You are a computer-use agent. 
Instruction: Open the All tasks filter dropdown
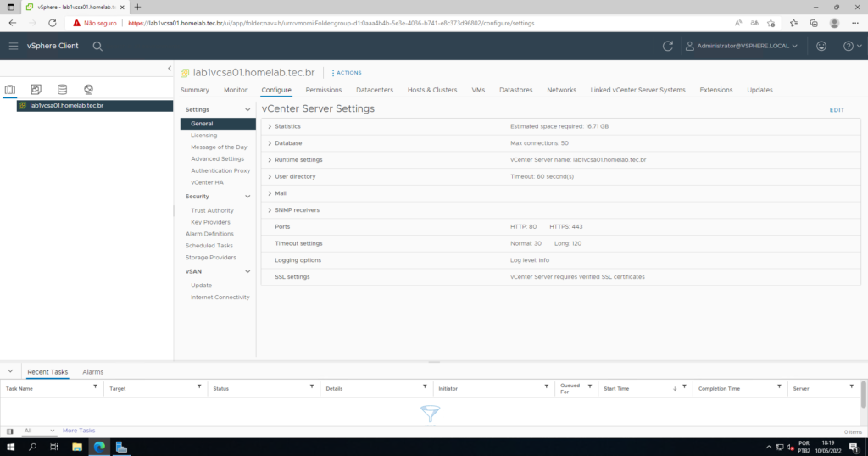point(39,431)
